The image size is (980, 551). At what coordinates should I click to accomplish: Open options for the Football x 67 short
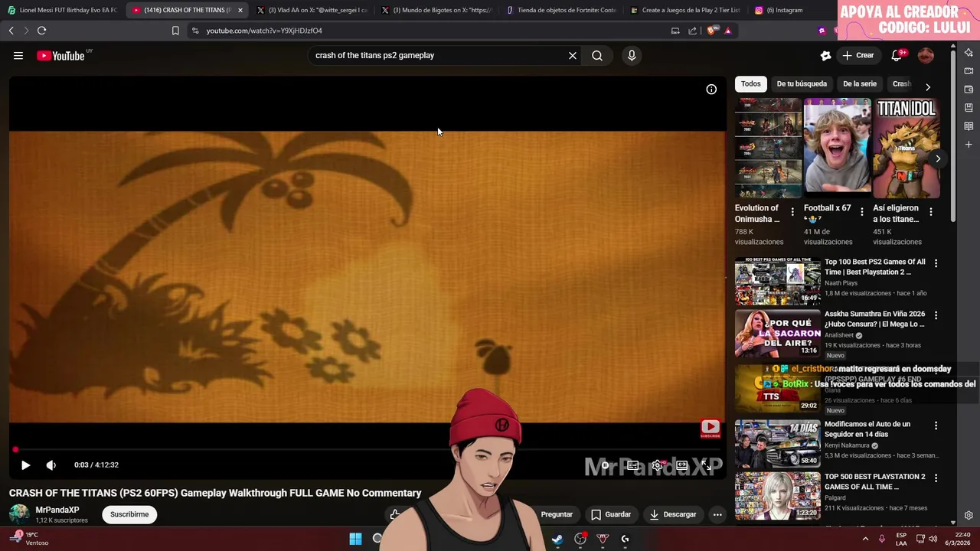(x=861, y=212)
